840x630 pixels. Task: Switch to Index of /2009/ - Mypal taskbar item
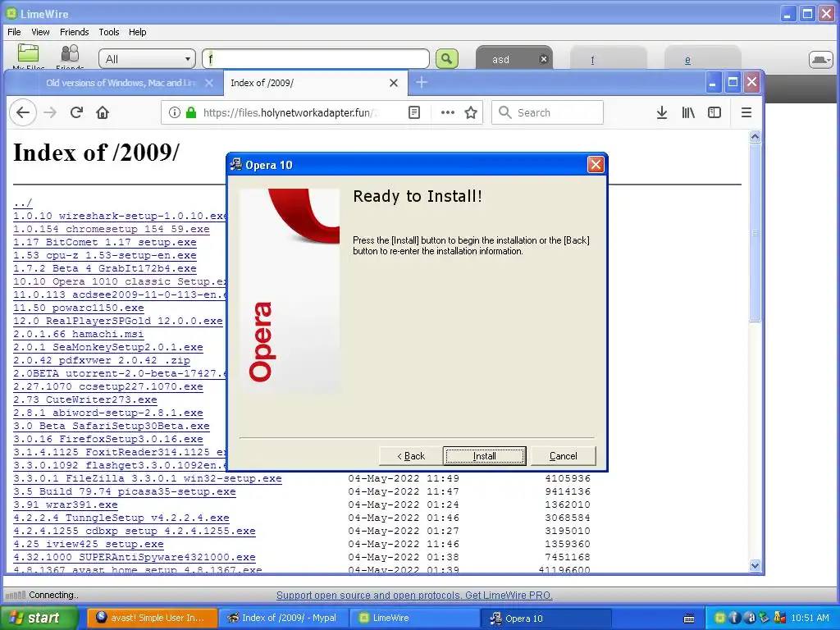pyautogui.click(x=283, y=619)
